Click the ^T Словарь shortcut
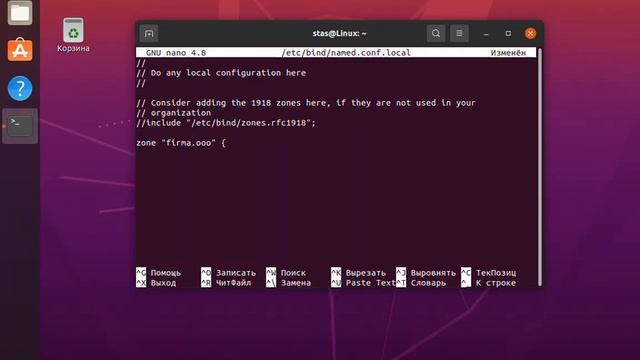This screenshot has width=640, height=360. tap(421, 283)
